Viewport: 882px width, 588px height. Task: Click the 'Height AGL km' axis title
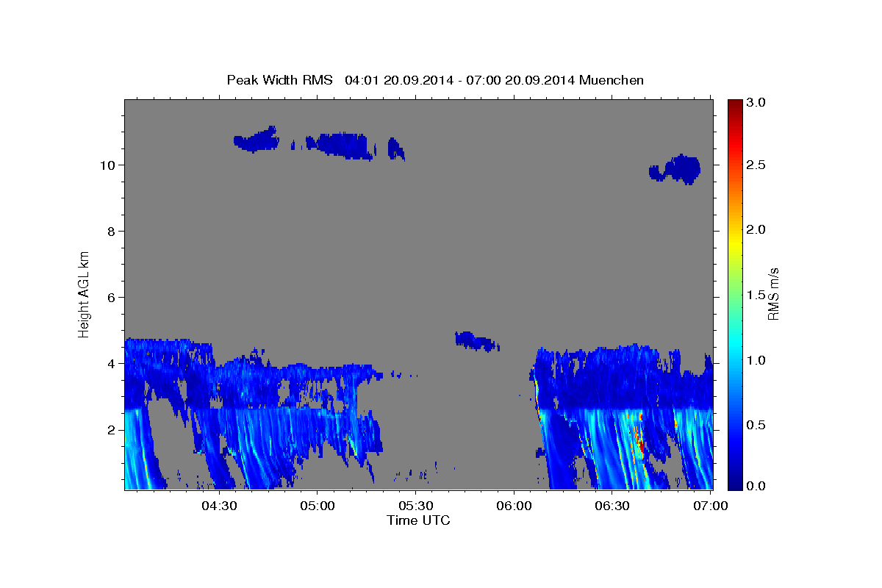(x=85, y=293)
